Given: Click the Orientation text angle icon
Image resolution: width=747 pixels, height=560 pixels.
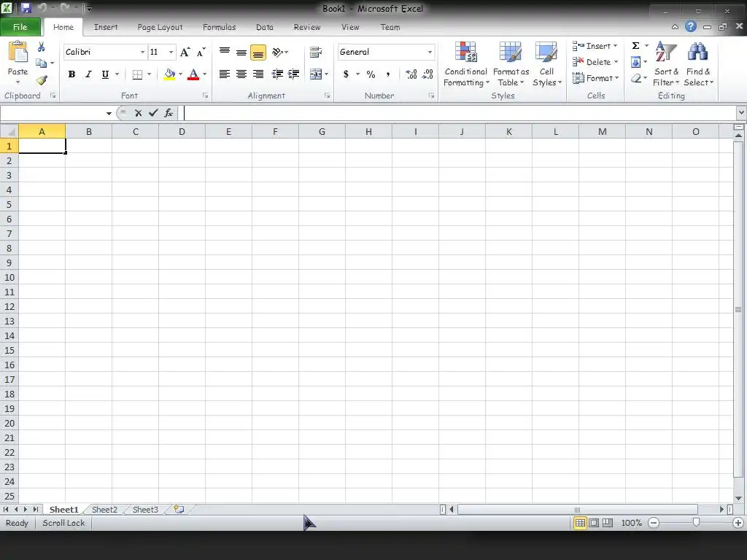Looking at the screenshot, I should click(278, 52).
